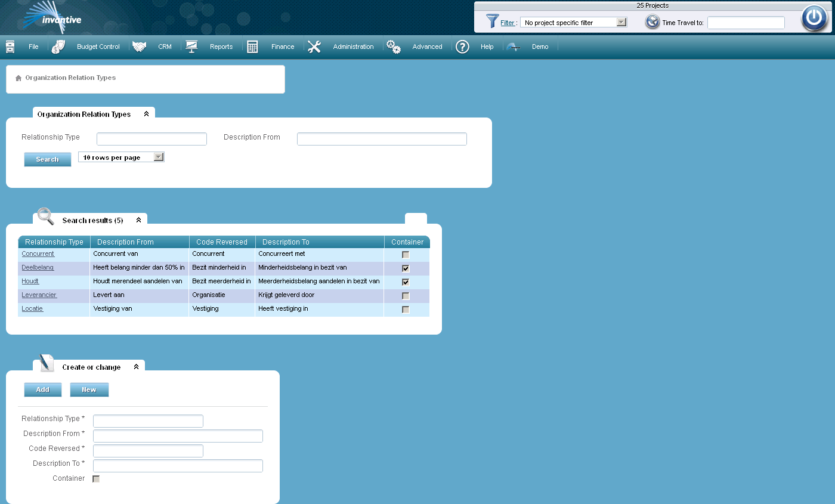Open the Demo menu
Screen dimensions: 835x504
[x=540, y=47]
